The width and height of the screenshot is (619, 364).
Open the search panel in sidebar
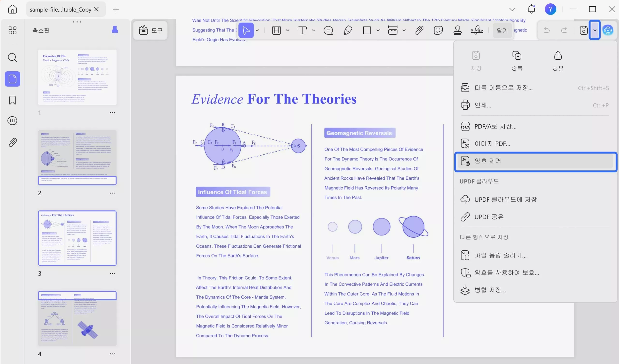tap(13, 58)
